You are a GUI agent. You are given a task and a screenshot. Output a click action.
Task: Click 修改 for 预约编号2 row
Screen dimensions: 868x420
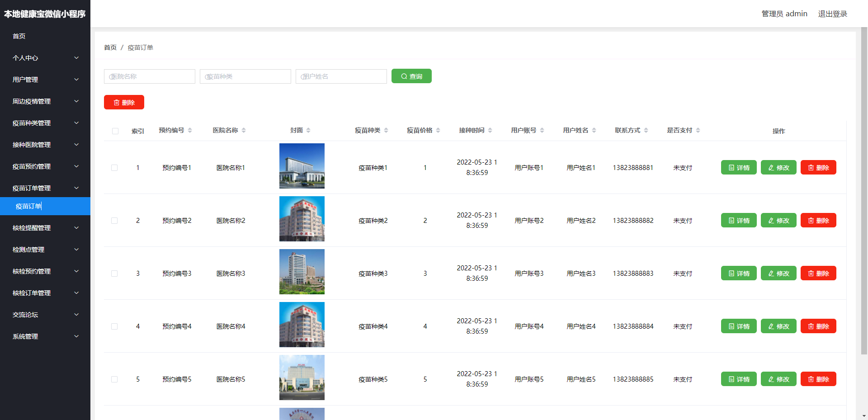point(778,220)
